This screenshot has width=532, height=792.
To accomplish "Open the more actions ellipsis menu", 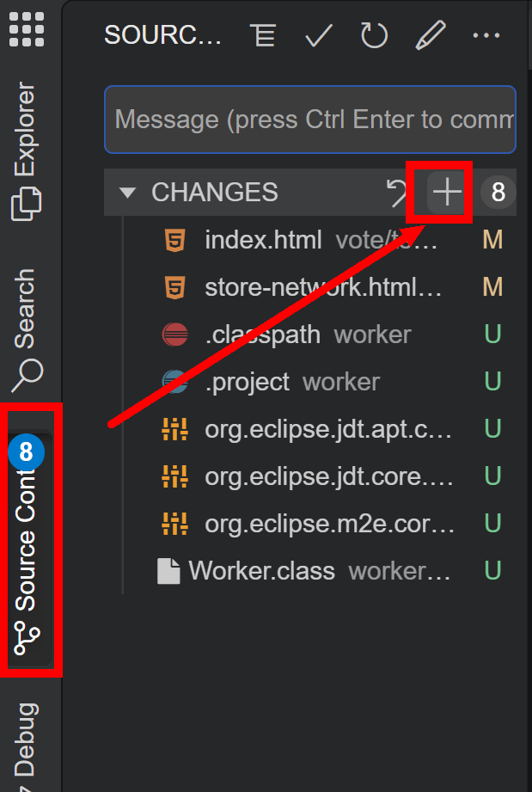I will click(x=486, y=35).
